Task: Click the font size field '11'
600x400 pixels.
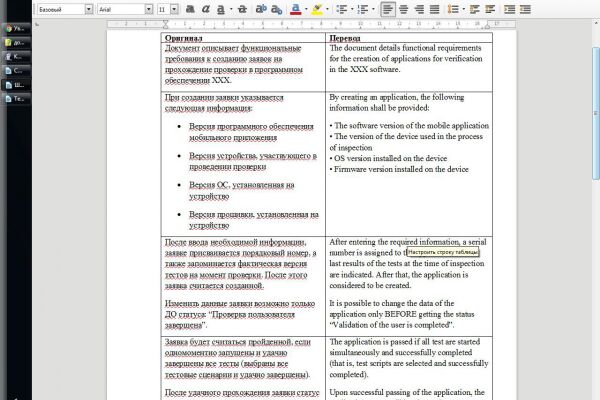Action: tap(164, 9)
